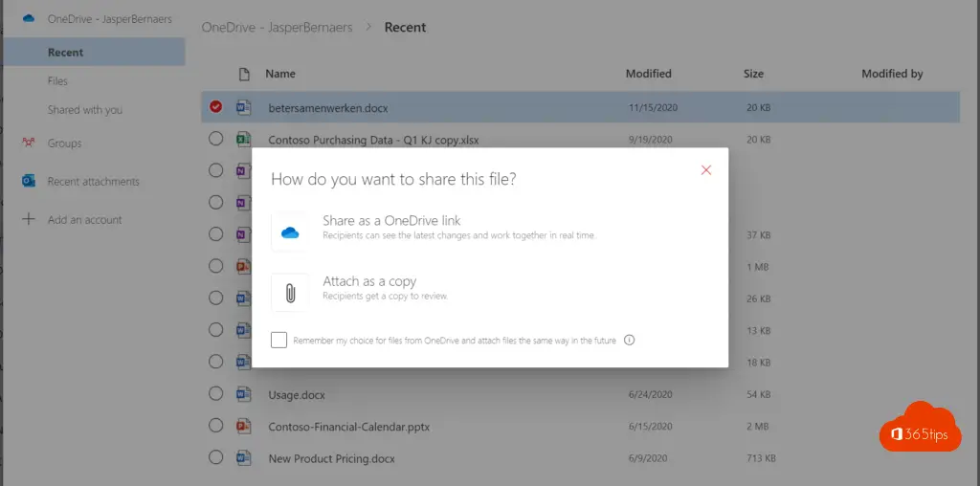This screenshot has width=980, height=486.
Task: Click the 9/19/2020 modified date
Action: (x=650, y=140)
